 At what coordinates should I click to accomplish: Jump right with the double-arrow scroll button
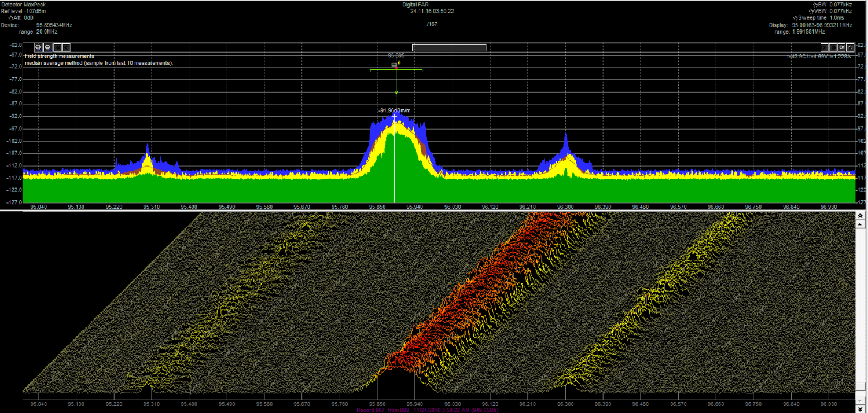click(833, 47)
